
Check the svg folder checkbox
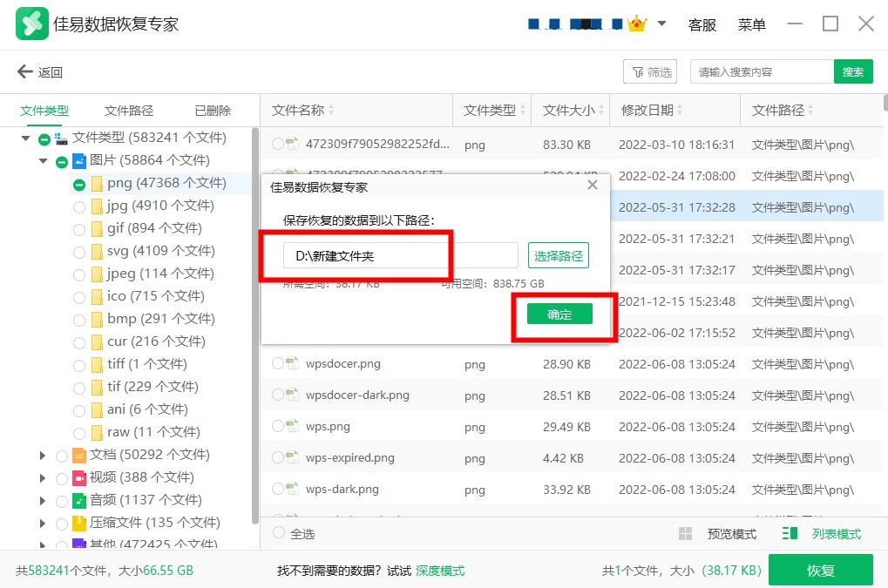point(79,253)
